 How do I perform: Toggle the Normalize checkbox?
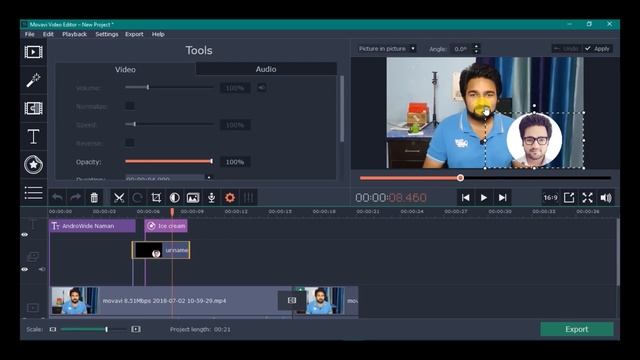(129, 106)
